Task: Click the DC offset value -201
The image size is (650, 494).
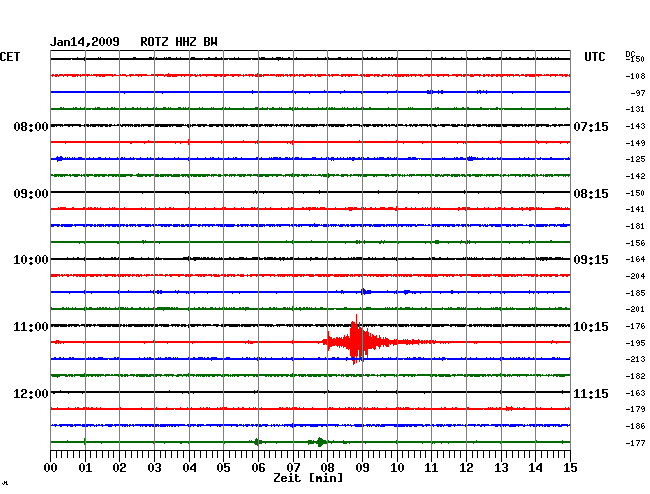Action: pyautogui.click(x=635, y=309)
